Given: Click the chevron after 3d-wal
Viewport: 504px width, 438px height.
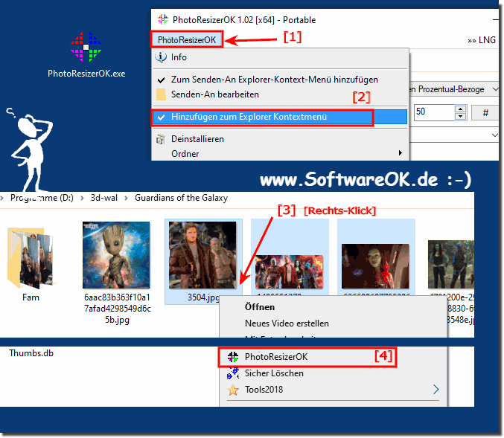Looking at the screenshot, I should 126,198.
